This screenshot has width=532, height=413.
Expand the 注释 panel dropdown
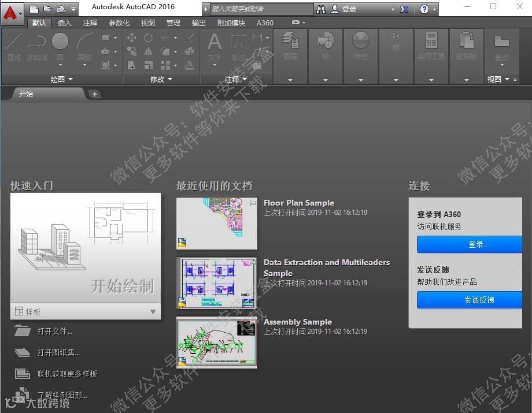click(x=235, y=79)
